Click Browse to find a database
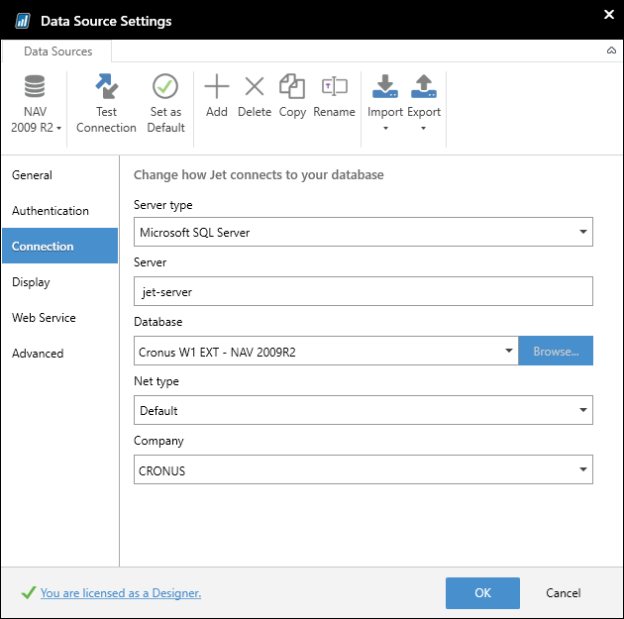 556,351
